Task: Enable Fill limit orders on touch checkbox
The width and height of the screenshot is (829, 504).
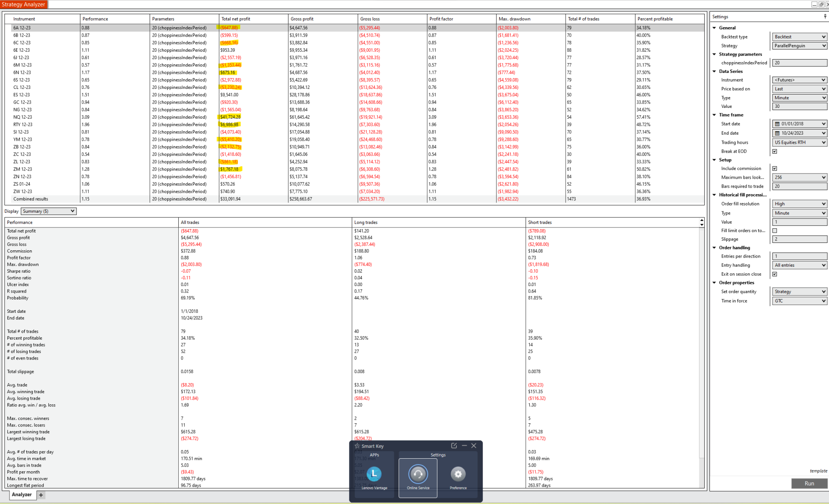Action: pyautogui.click(x=775, y=231)
